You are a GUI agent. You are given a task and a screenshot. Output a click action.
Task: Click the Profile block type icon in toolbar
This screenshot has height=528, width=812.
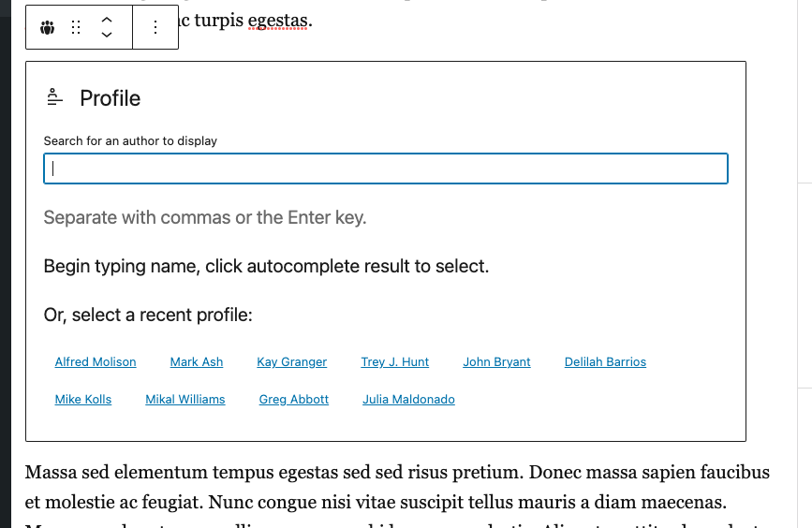pos(47,27)
